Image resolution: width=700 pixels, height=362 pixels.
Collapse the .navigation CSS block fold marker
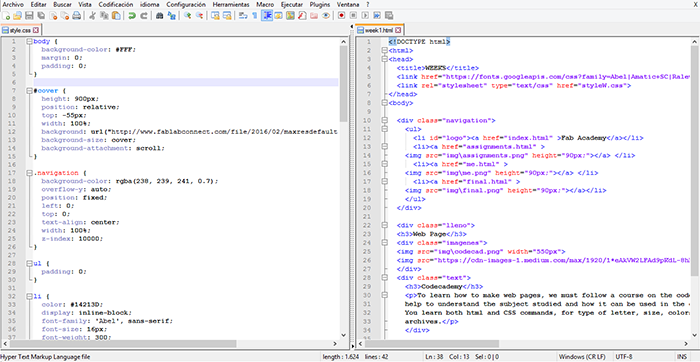(x=29, y=172)
